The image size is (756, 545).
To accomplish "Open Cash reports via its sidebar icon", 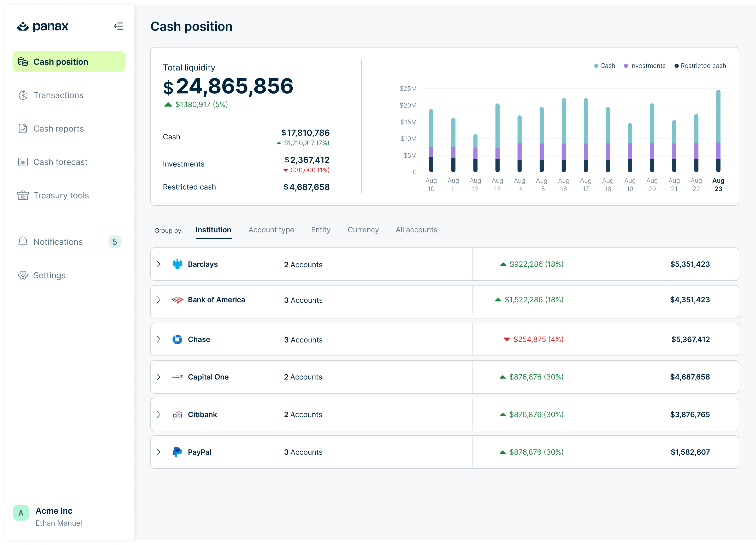I will (x=23, y=129).
